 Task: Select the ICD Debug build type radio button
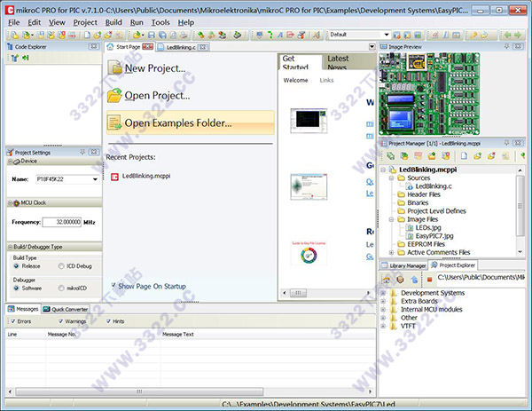pos(61,266)
